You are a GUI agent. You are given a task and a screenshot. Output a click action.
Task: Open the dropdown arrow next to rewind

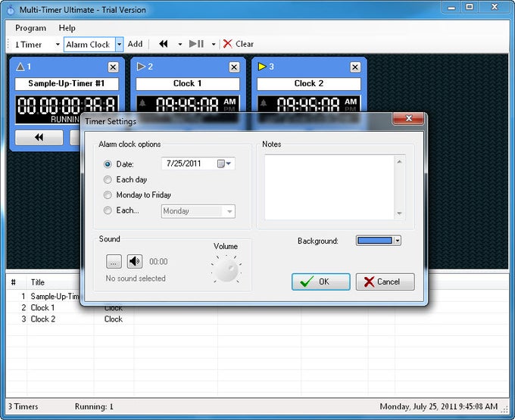180,45
